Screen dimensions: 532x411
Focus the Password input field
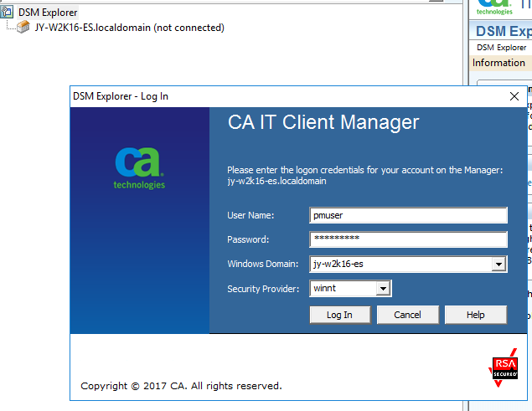(409, 239)
